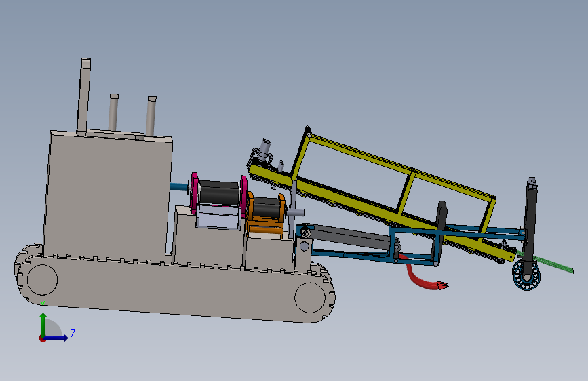The width and height of the screenshot is (588, 381).
Task: Select the teal shaft between cab and pink drum
Action: (x=179, y=186)
